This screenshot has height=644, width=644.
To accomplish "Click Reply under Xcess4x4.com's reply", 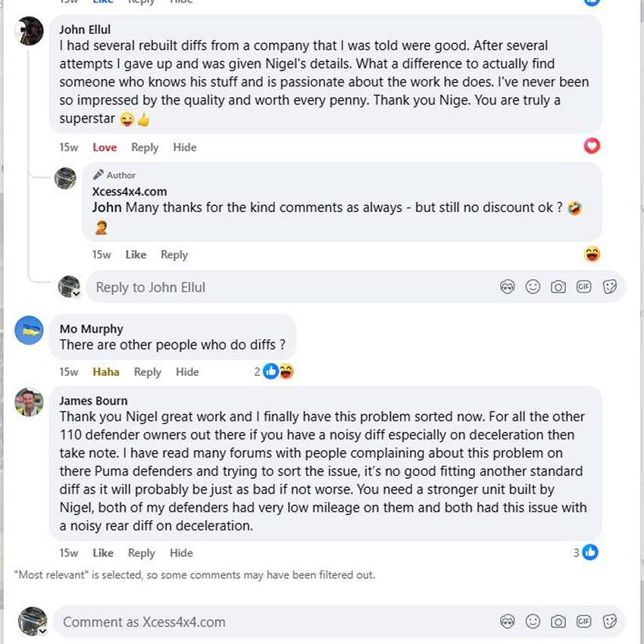I will [174, 255].
